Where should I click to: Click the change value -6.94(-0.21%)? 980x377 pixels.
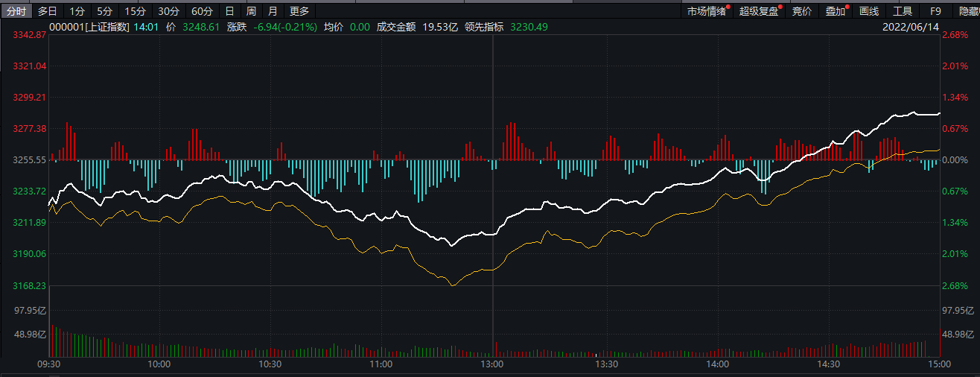click(x=285, y=27)
